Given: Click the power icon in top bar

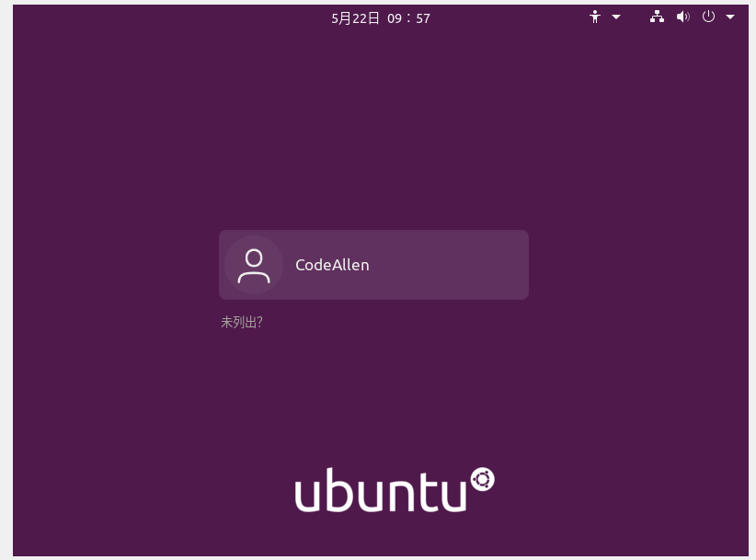Looking at the screenshot, I should [x=708, y=17].
